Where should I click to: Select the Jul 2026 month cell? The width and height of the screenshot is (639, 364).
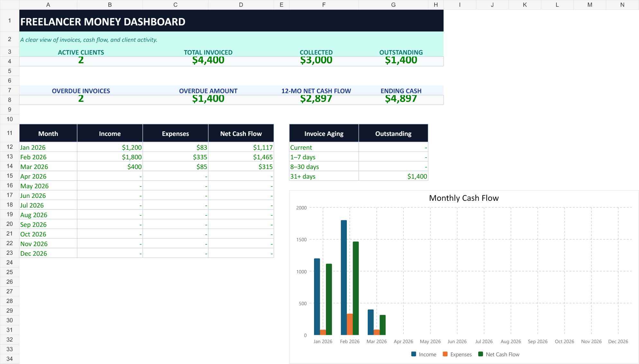click(48, 205)
